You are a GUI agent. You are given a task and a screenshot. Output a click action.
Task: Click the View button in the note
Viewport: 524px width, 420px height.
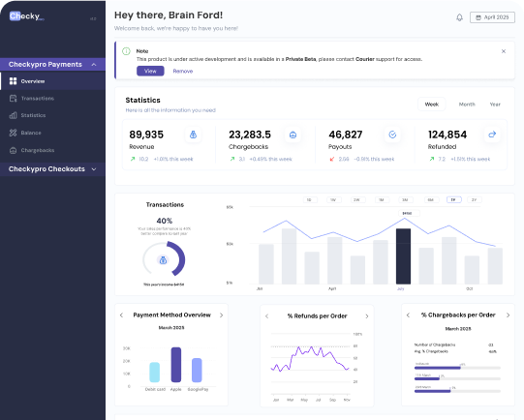click(150, 71)
